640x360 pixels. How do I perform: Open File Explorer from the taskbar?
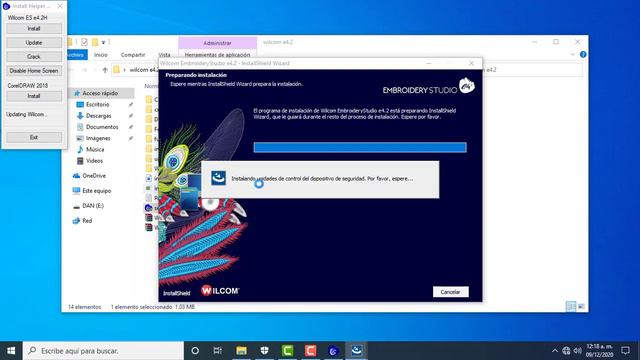coord(241,351)
